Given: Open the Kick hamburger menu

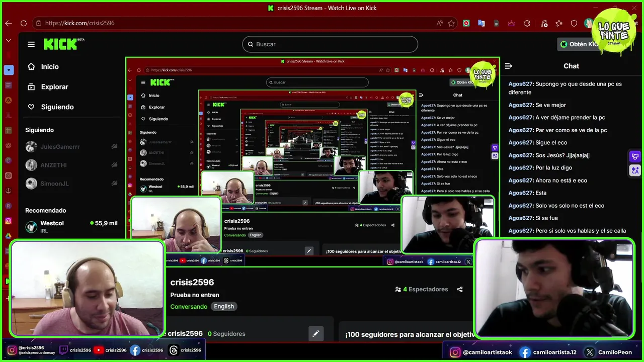Looking at the screenshot, I should click(x=31, y=44).
